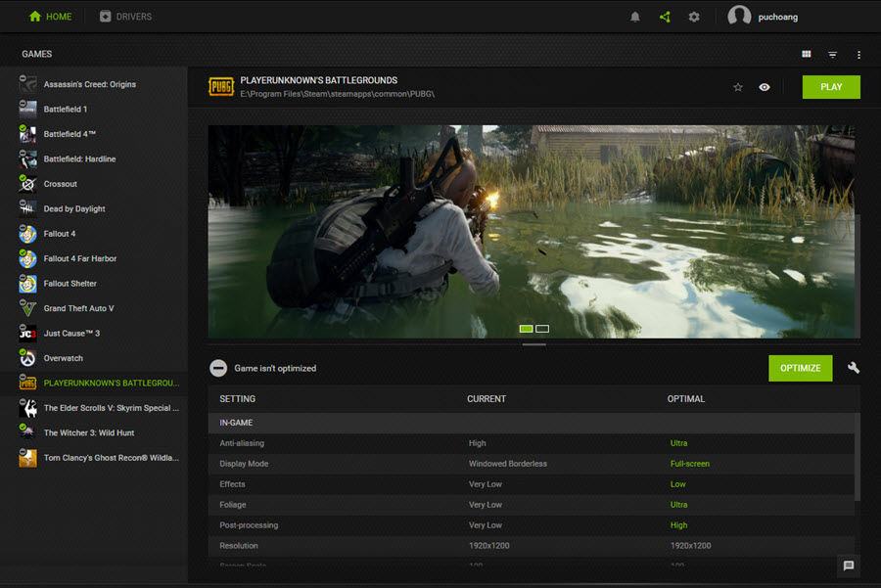Show the second screenshot via hollow indicator
The height and width of the screenshot is (588, 881).
[x=542, y=329]
